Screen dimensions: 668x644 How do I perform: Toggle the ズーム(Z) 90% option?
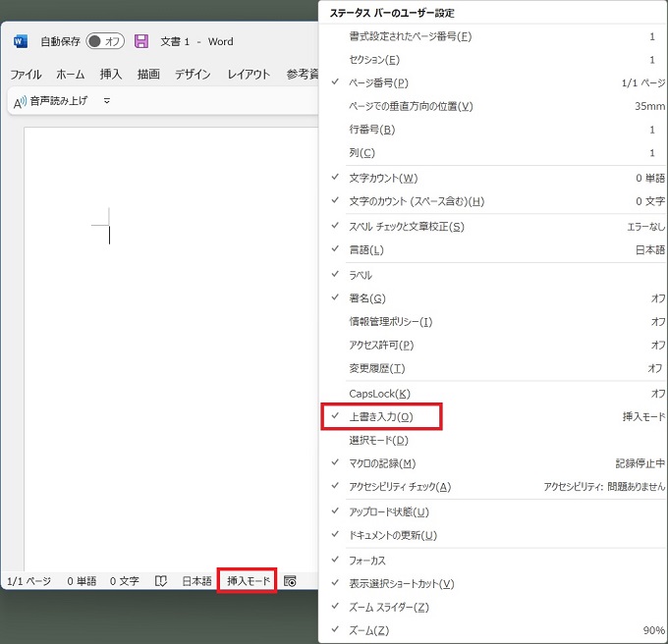(493, 630)
